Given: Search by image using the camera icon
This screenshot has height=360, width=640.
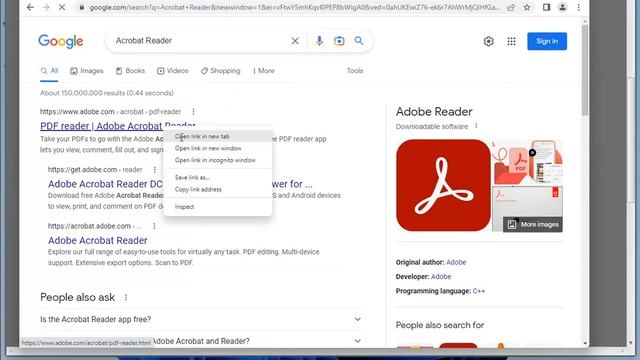Looking at the screenshot, I should point(339,41).
